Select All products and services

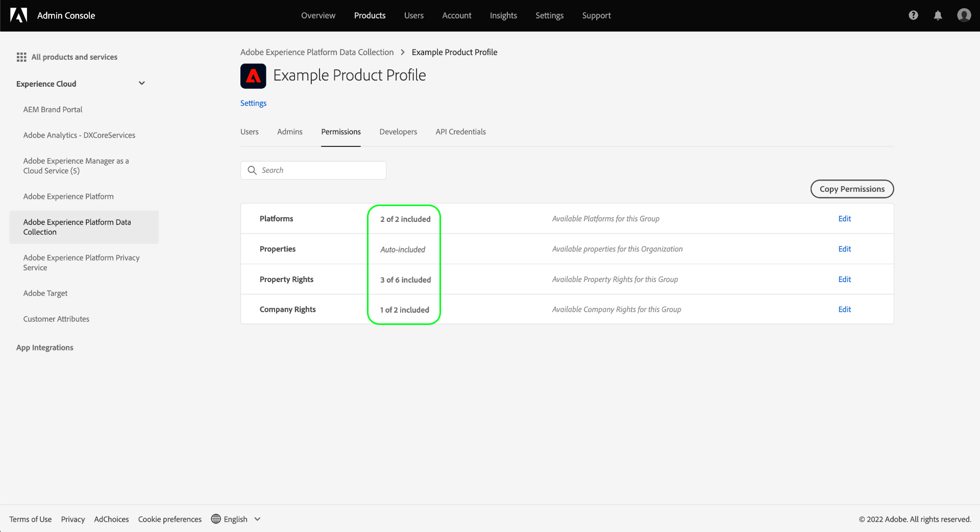67,57
